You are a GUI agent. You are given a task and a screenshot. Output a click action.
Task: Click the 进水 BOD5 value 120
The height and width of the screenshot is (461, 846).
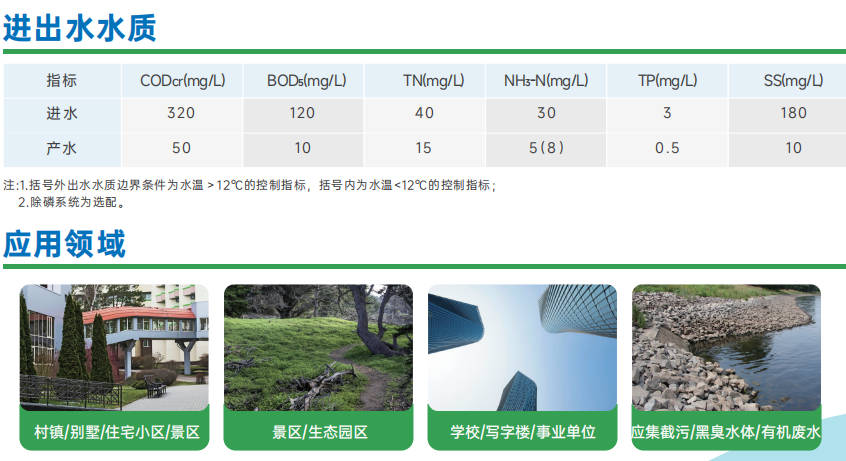click(302, 113)
